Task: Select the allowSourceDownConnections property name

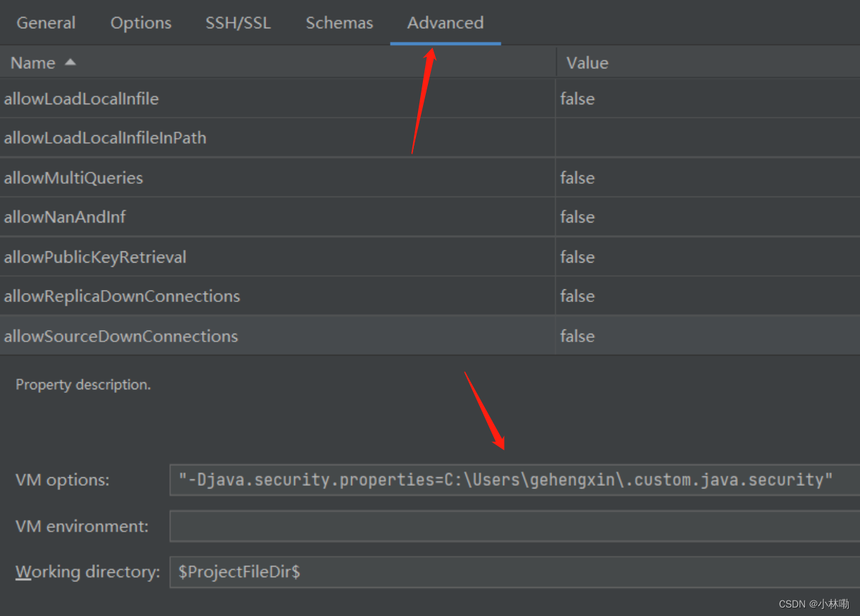Action: tap(121, 336)
